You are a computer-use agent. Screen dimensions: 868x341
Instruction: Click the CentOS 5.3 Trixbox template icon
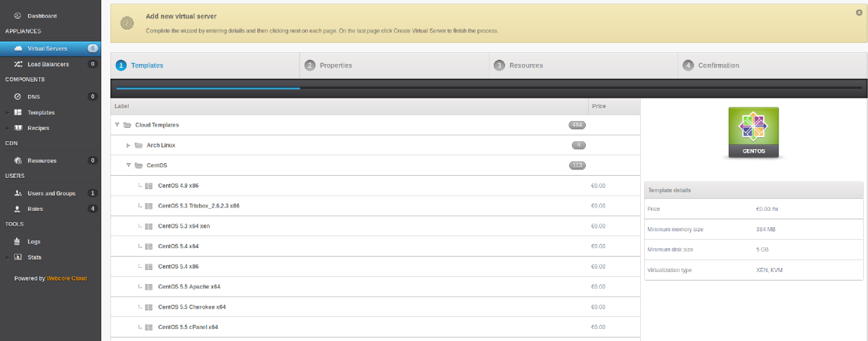click(x=148, y=206)
